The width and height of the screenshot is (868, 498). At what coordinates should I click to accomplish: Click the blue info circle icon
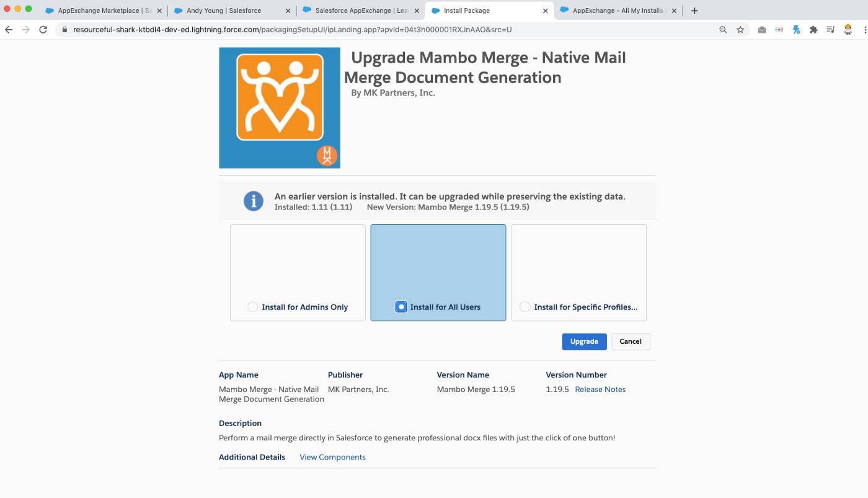(253, 201)
